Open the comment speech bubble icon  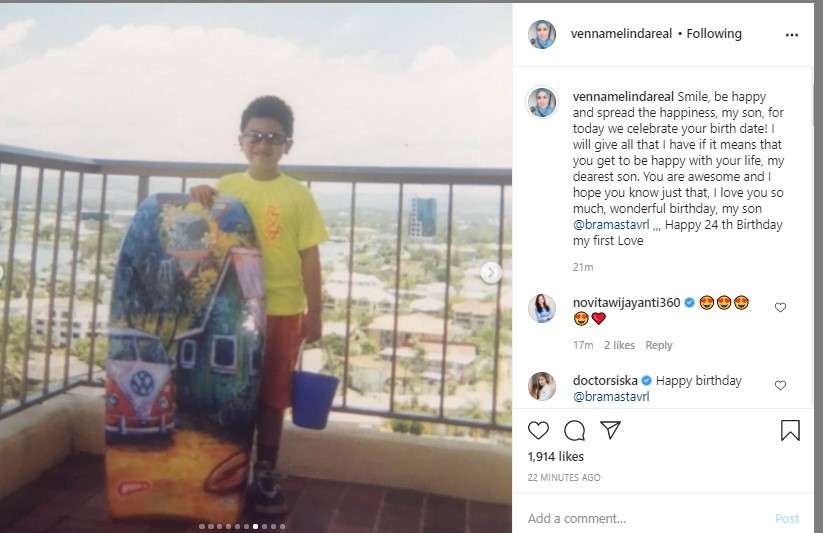(574, 431)
